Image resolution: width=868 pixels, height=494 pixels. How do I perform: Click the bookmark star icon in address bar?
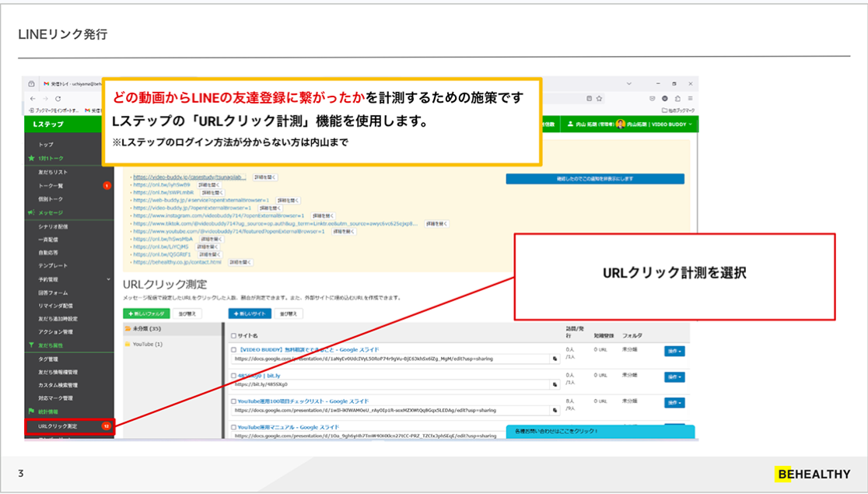coord(599,99)
